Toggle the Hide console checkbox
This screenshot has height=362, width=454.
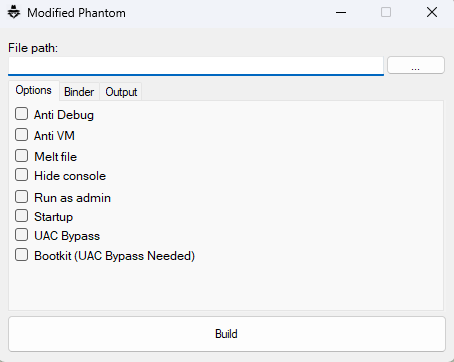pyautogui.click(x=21, y=175)
